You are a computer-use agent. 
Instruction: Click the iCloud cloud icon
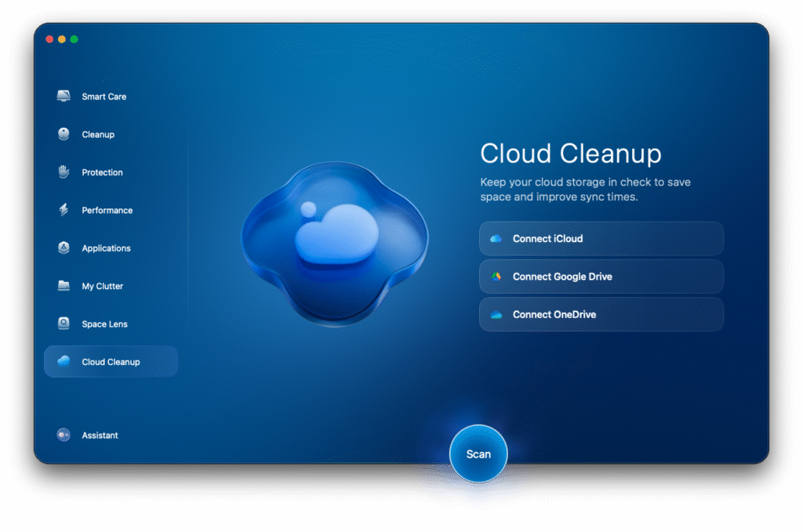tap(496, 239)
